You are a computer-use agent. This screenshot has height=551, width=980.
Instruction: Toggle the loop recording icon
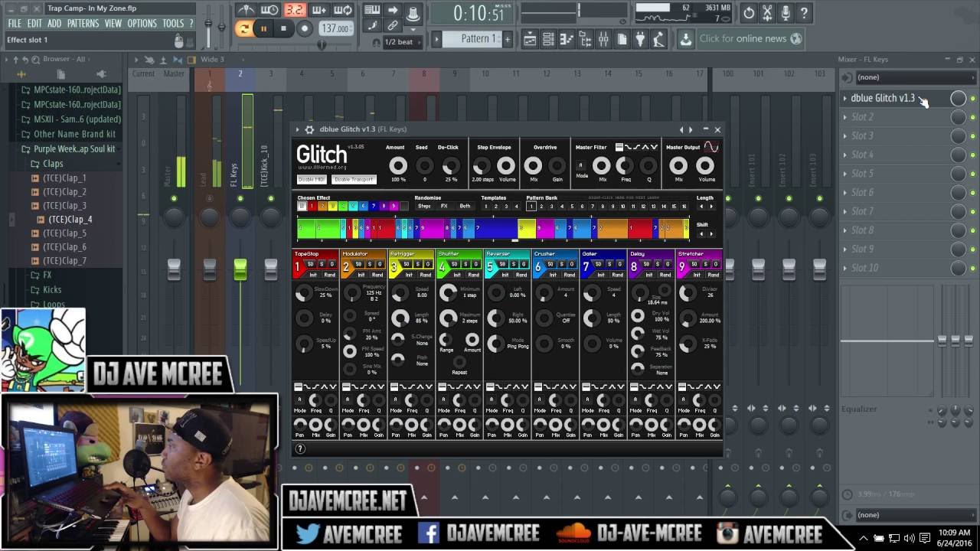(x=343, y=11)
